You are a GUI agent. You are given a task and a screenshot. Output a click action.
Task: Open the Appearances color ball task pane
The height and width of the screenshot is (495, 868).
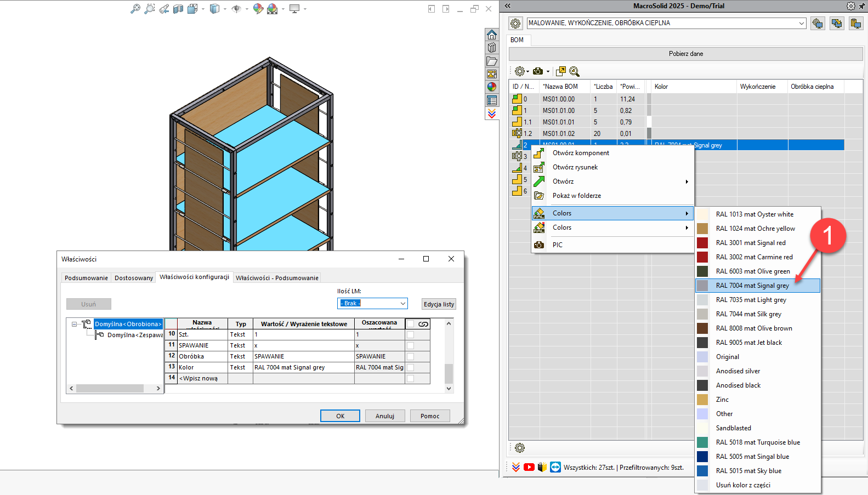(492, 87)
